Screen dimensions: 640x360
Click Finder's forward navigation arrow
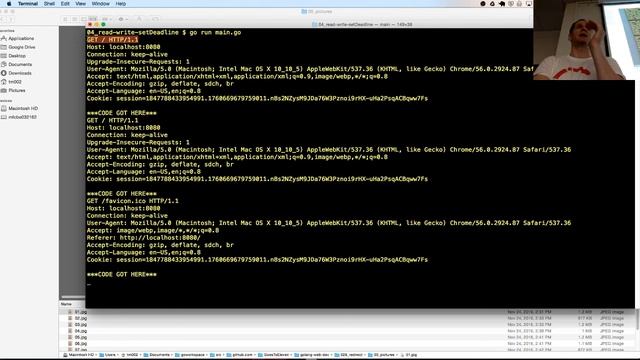click(x=11, y=19)
